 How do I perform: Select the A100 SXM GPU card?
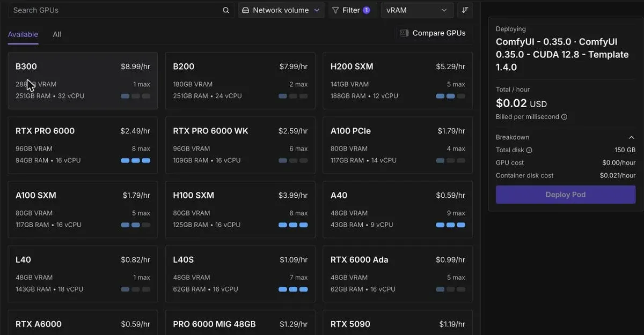click(83, 210)
